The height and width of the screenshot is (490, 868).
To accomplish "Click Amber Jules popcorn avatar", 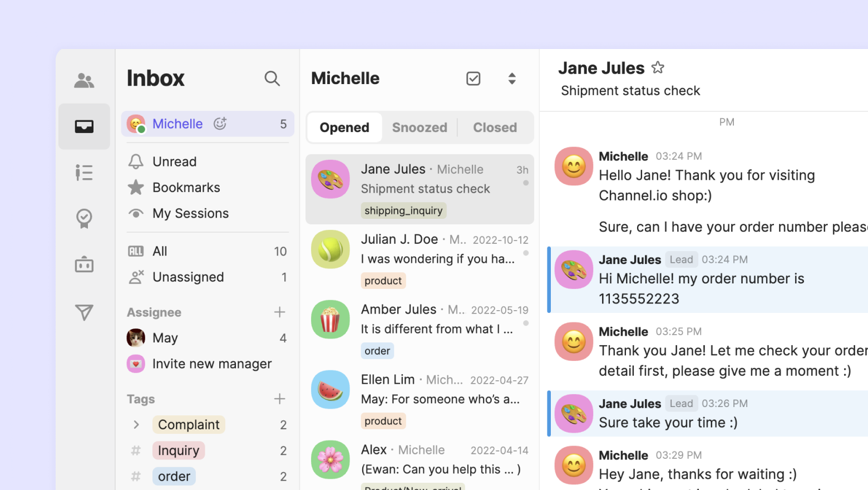I will tap(331, 320).
